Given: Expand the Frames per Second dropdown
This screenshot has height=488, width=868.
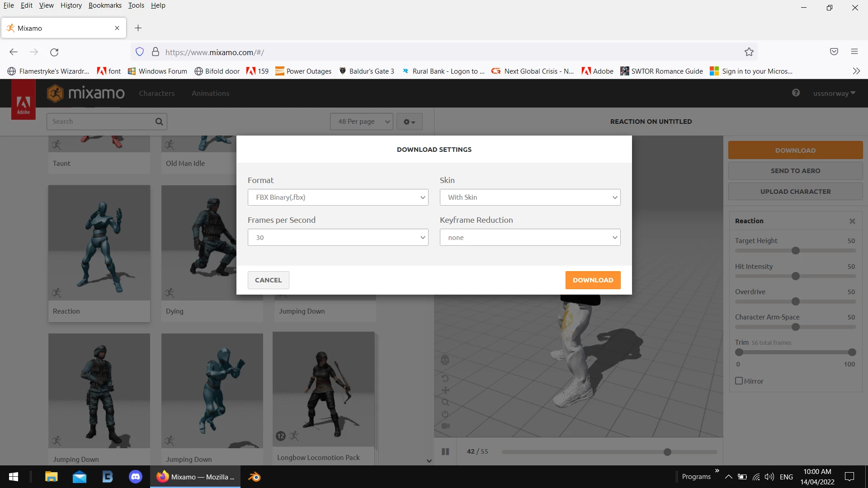Looking at the screenshot, I should pos(338,238).
